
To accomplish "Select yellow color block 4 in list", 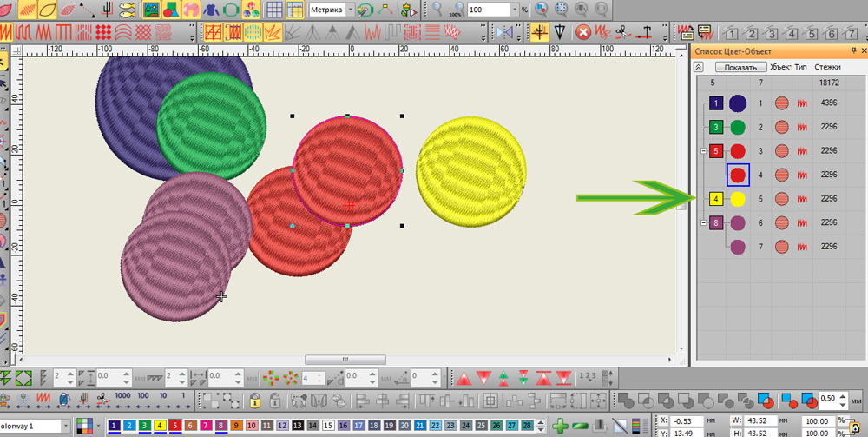I will point(716,199).
